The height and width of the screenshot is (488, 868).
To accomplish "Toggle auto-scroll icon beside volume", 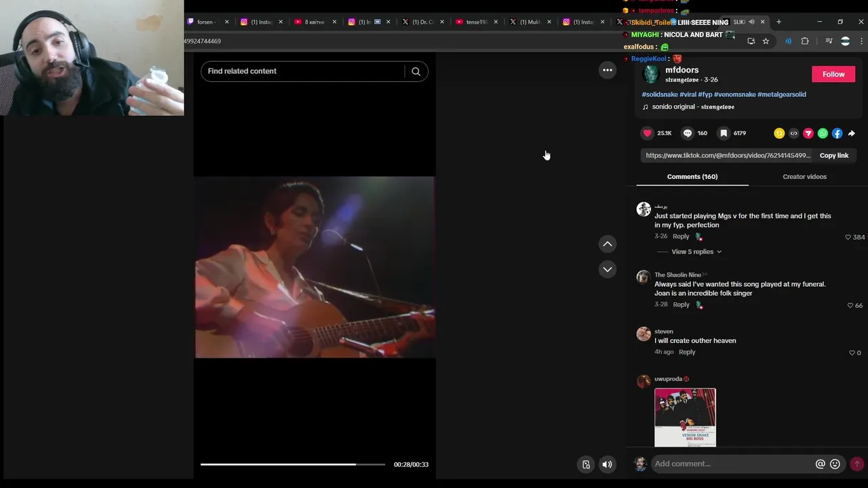I will [586, 464].
